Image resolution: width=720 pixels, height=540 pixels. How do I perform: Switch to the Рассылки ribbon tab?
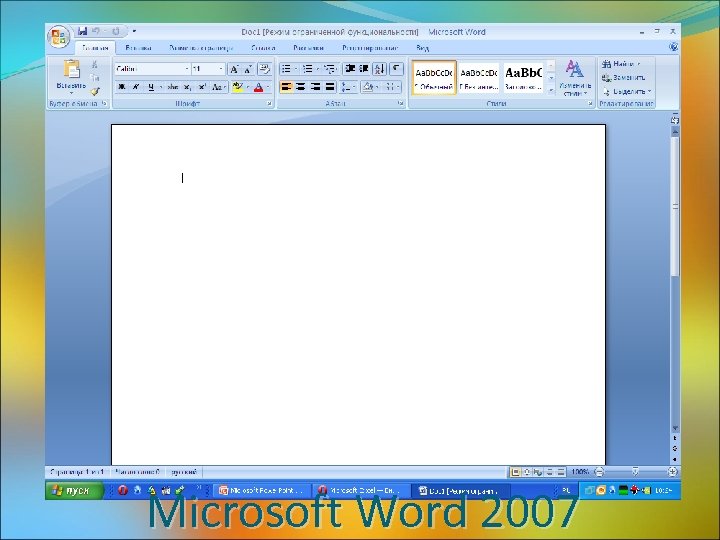click(x=308, y=48)
